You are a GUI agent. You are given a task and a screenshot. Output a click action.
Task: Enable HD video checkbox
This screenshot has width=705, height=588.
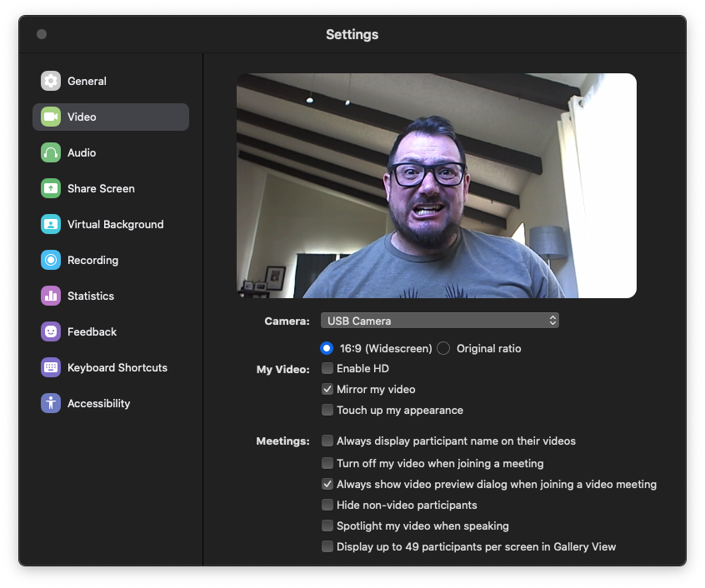pyautogui.click(x=327, y=368)
